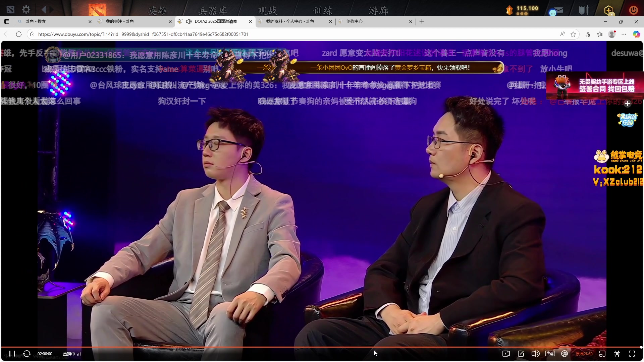Start Read aloud in the address bar
The height and width of the screenshot is (362, 644).
coord(562,34)
